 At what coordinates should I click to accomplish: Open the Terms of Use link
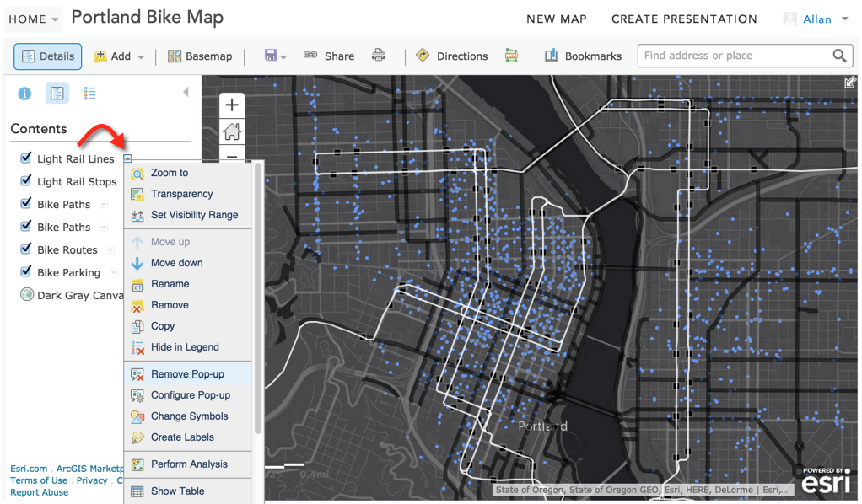pyautogui.click(x=39, y=480)
